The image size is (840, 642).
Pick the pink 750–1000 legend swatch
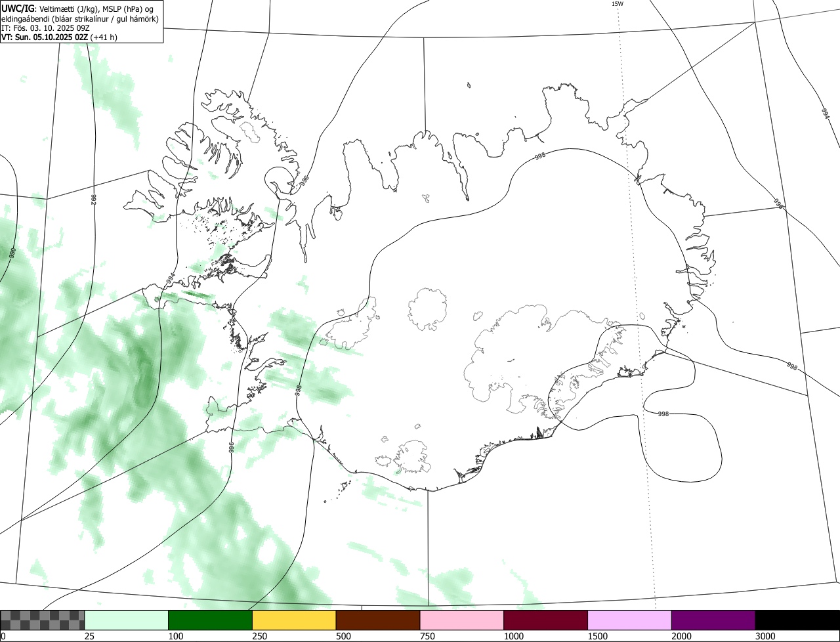click(462, 620)
